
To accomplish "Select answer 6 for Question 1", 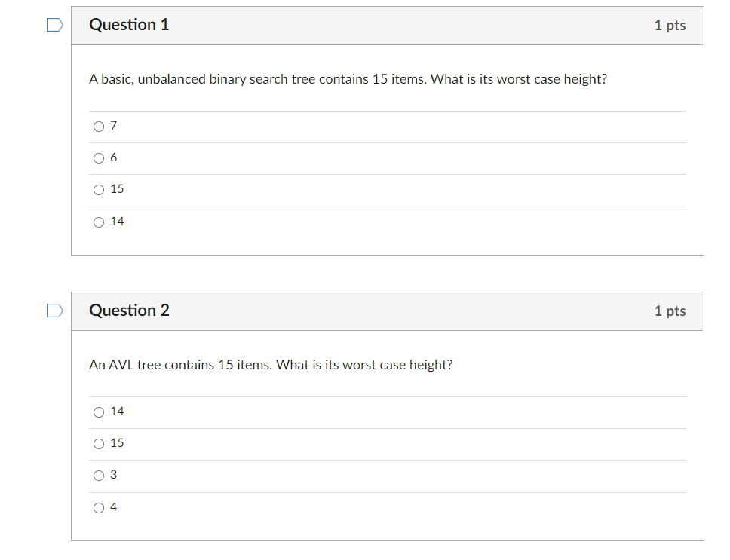I will pyautogui.click(x=98, y=158).
